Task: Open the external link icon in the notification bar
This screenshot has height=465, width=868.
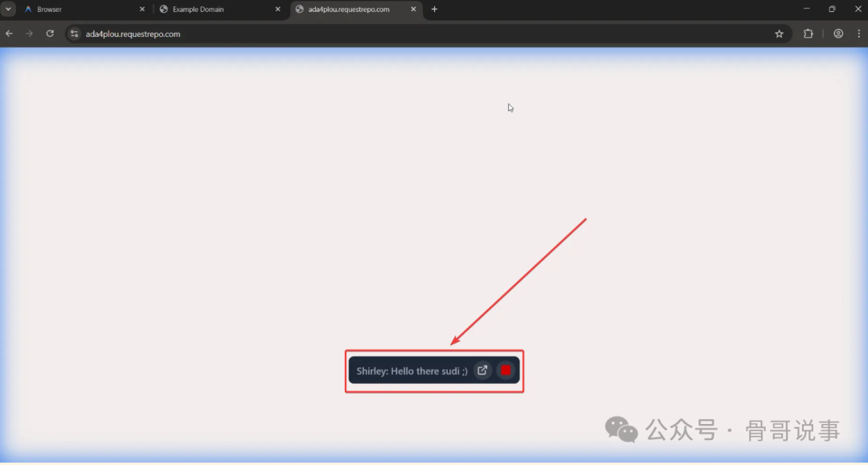Action: (x=482, y=370)
